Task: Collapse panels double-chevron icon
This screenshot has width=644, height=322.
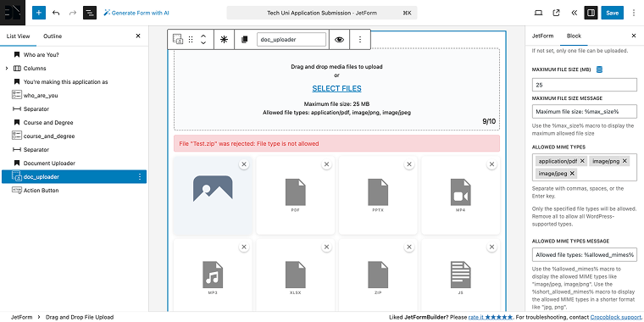Action: [x=575, y=13]
